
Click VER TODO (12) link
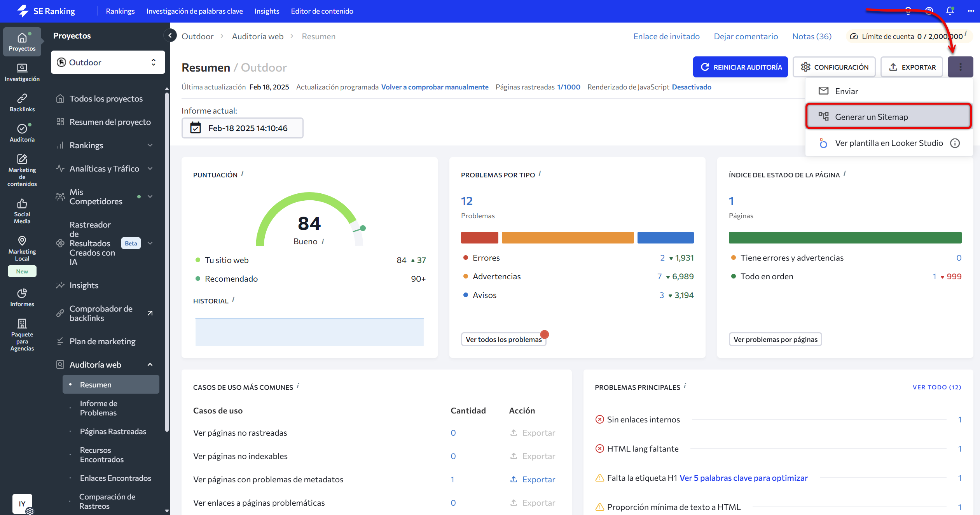(x=936, y=387)
